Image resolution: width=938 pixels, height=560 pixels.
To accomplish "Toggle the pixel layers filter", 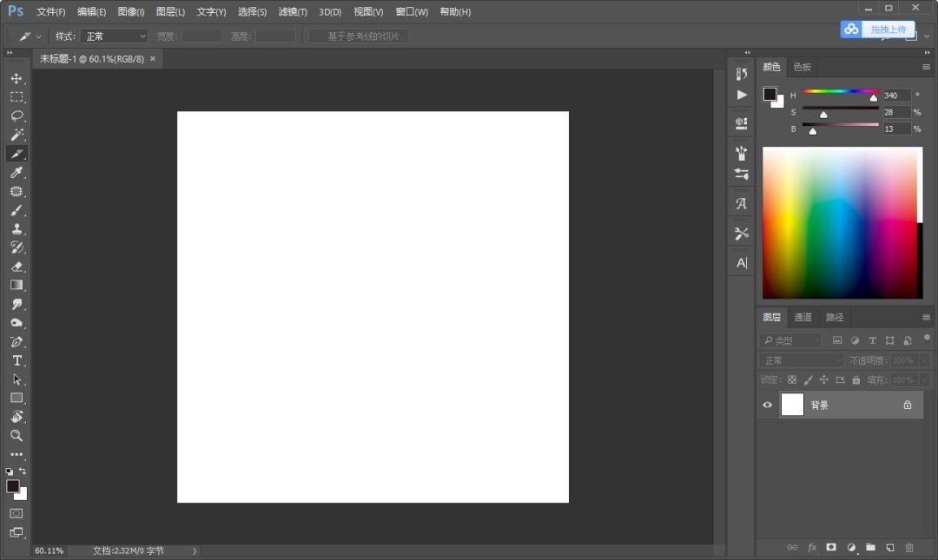I will 837,340.
